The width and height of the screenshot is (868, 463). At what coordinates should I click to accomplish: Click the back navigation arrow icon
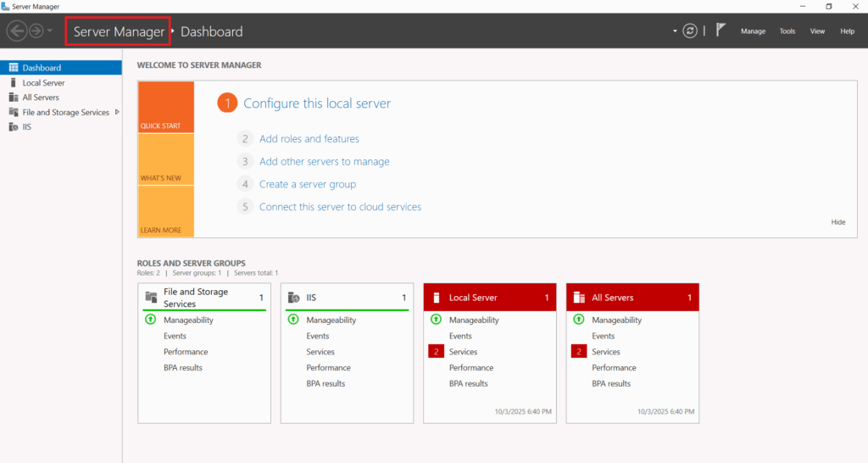click(x=16, y=31)
